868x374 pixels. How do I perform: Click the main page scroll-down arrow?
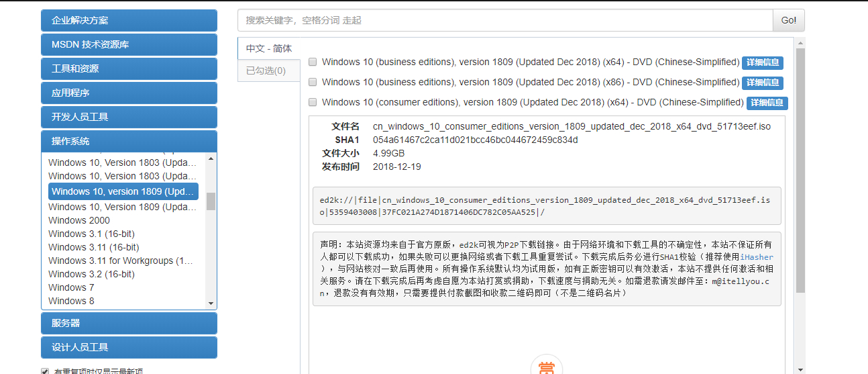pos(800,369)
